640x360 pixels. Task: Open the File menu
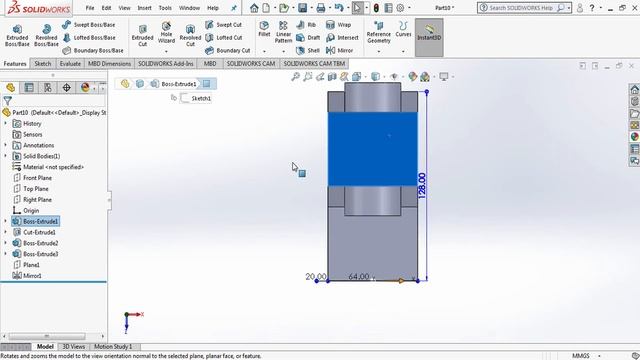coord(90,8)
